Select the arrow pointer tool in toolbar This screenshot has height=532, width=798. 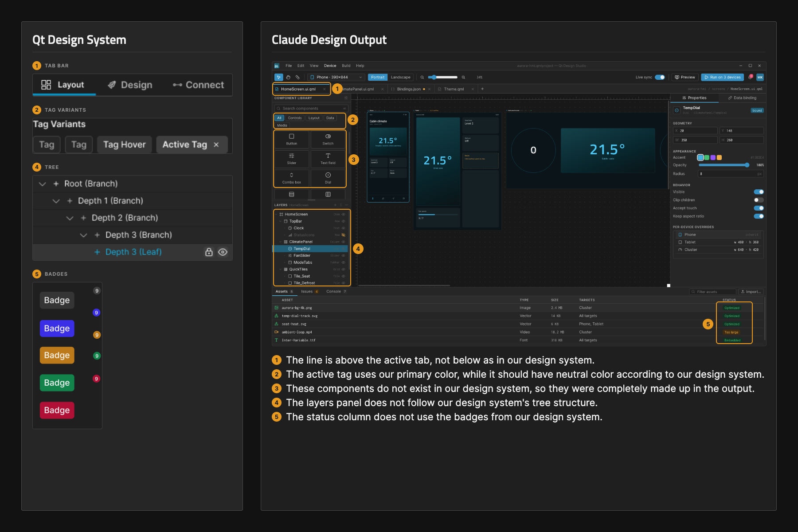coord(278,77)
